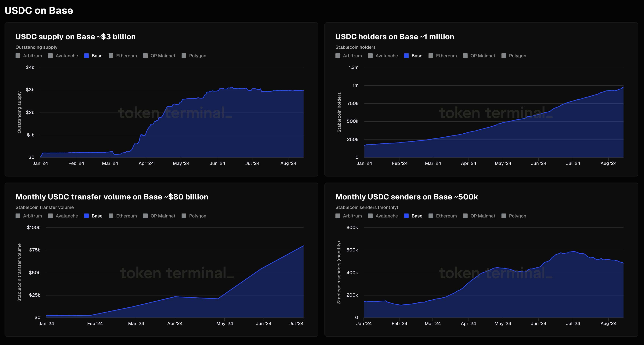
Task: Click Feb '24 tick in monthly senders chart
Action: (x=399, y=324)
